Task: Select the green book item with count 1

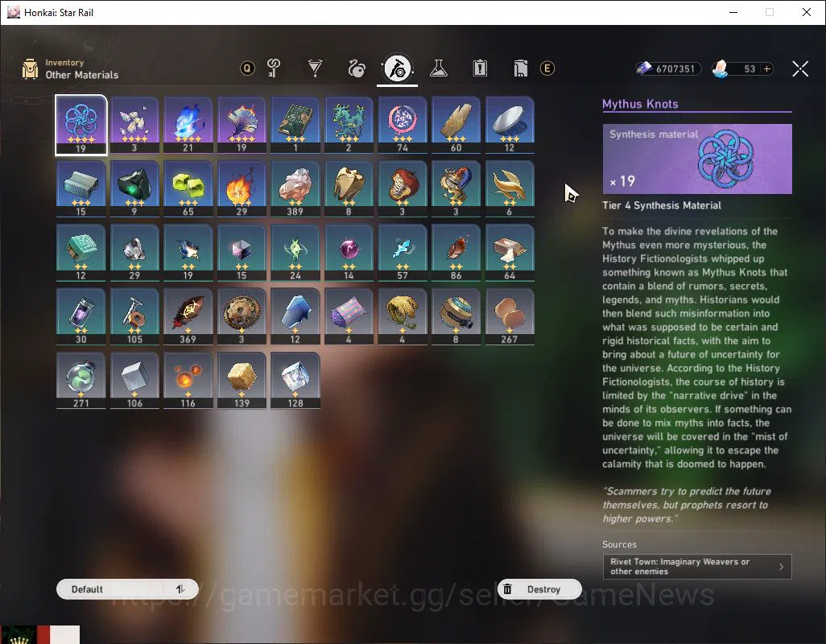Action: pyautogui.click(x=295, y=125)
